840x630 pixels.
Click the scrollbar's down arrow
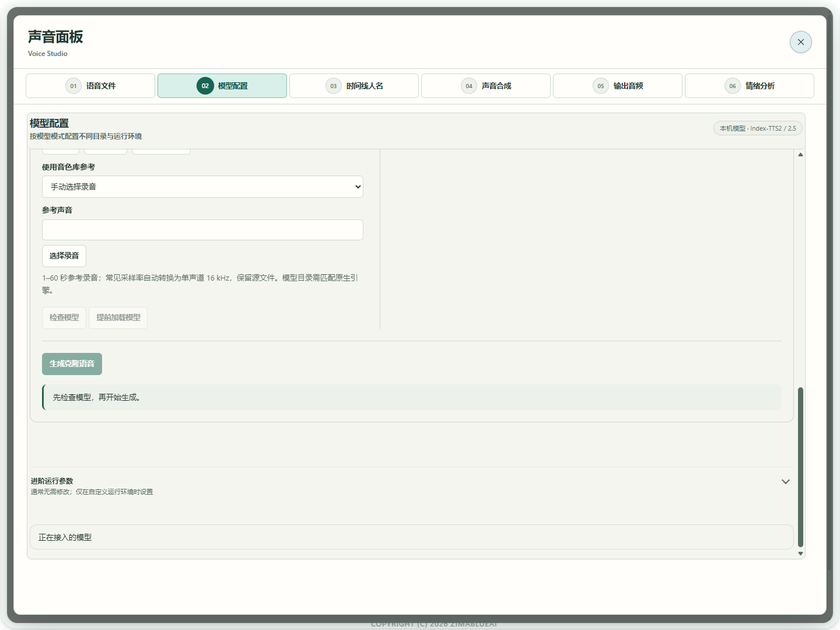coord(800,554)
